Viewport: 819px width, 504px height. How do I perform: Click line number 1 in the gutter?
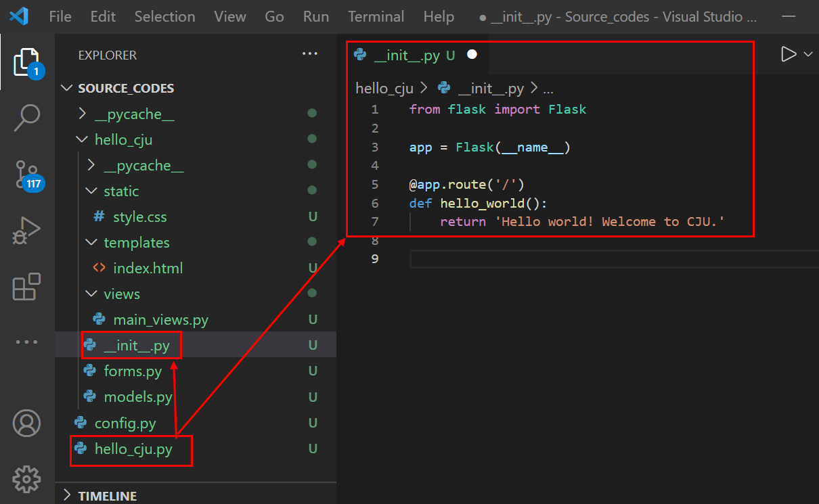tap(375, 109)
